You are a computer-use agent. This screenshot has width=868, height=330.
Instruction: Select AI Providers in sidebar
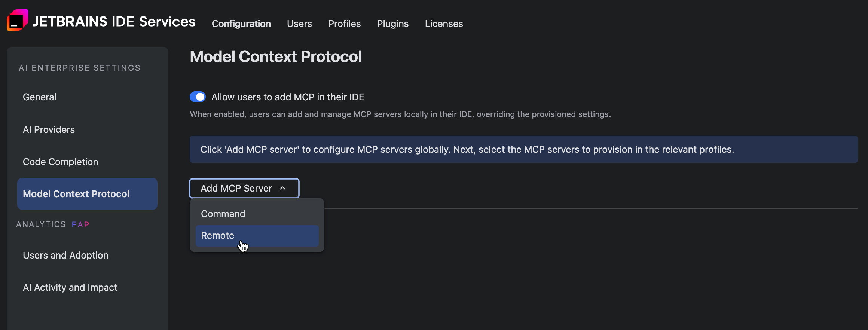click(87, 129)
